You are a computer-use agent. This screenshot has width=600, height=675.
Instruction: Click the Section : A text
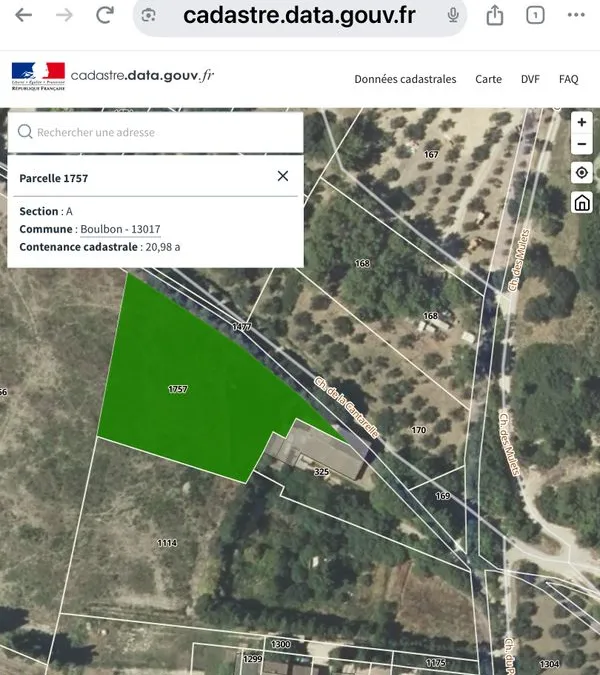[x=46, y=211]
